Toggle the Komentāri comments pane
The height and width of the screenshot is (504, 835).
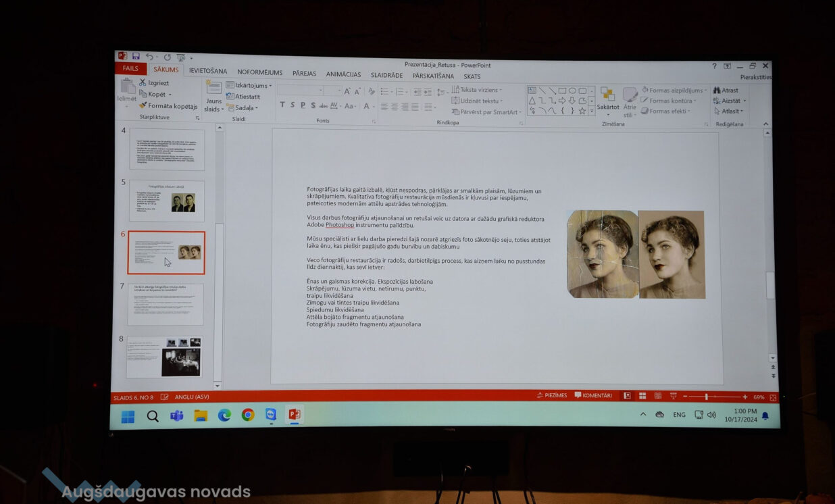(x=593, y=395)
